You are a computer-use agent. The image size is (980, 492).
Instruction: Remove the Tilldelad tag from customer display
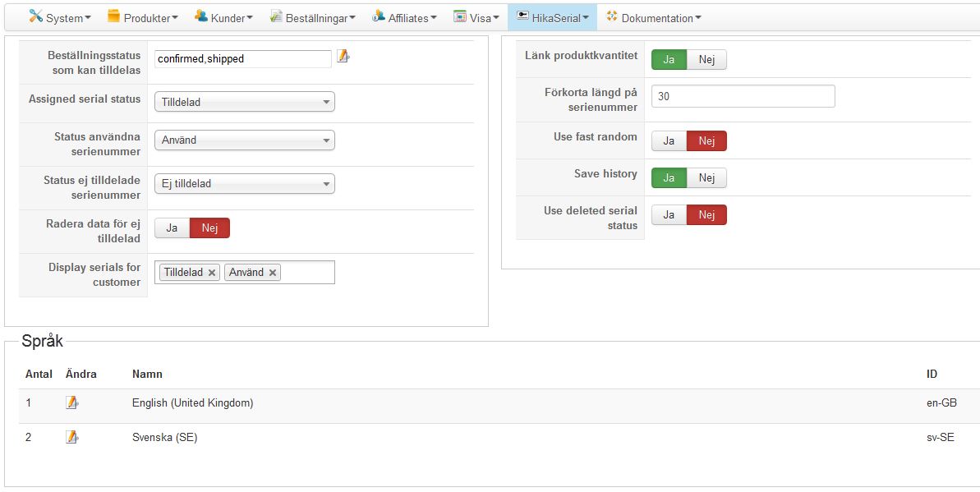212,273
